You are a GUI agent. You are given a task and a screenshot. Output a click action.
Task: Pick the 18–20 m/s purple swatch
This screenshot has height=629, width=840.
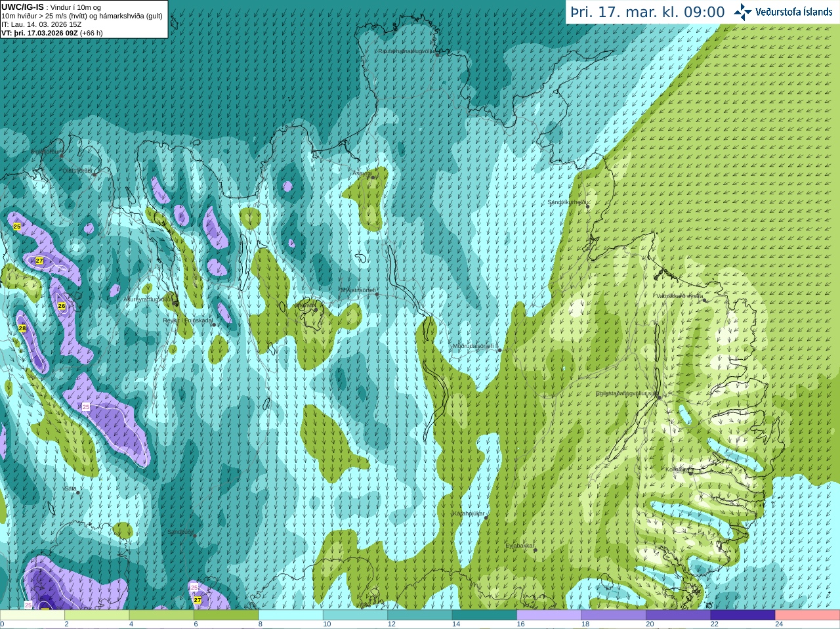[x=614, y=615]
